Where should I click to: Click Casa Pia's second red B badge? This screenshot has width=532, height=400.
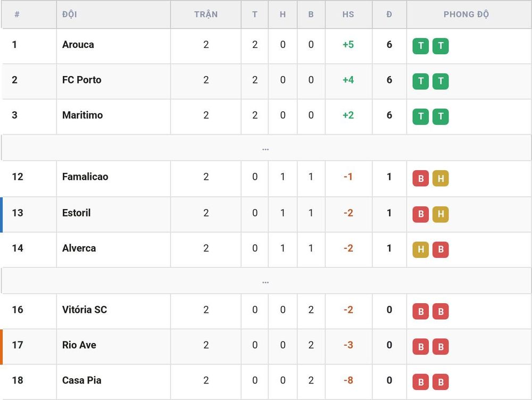(440, 382)
